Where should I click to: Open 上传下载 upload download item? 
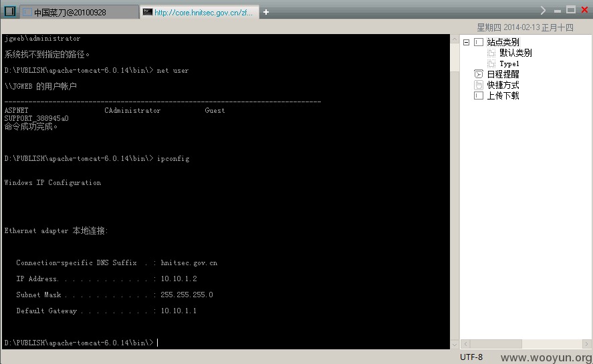(x=503, y=96)
